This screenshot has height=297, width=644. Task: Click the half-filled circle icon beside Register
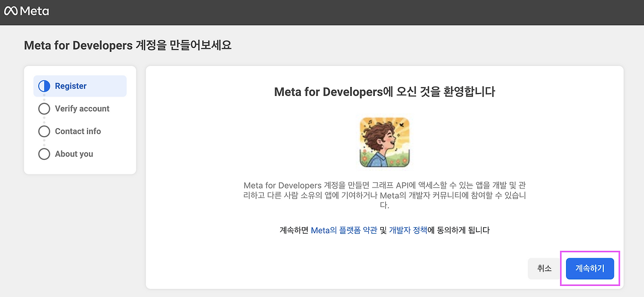44,86
